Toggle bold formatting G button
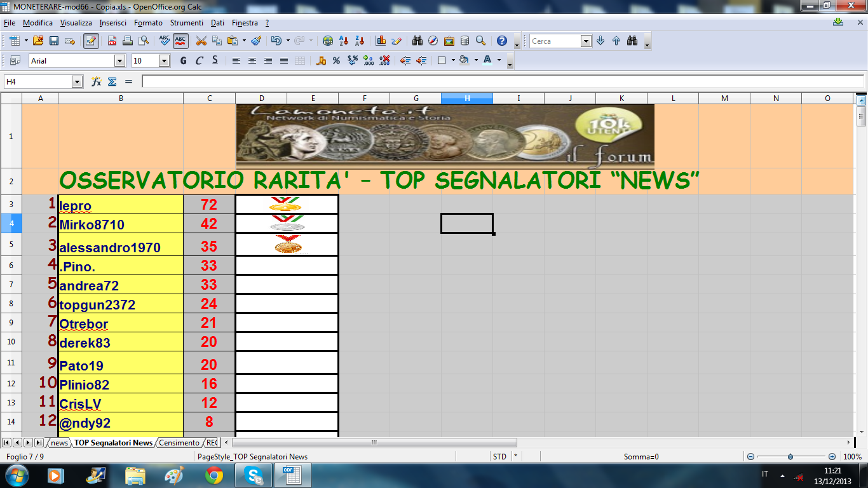Screen dimensions: 868x488 (x=183, y=60)
